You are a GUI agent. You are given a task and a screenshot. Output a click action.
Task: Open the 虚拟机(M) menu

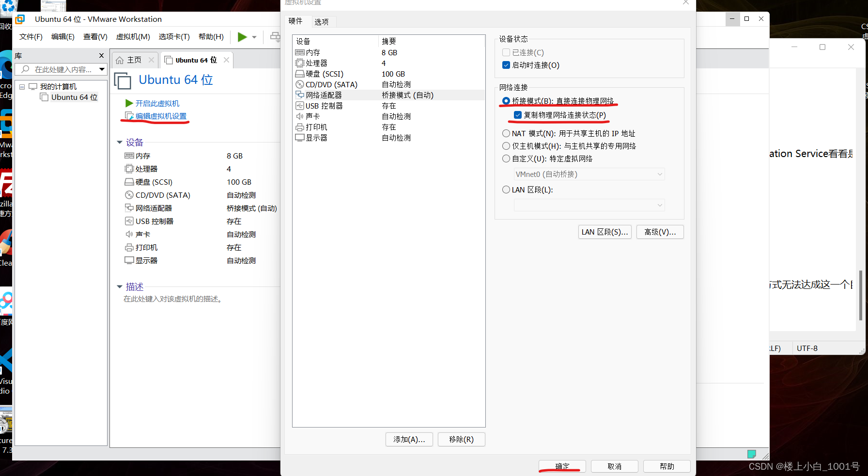tap(133, 37)
